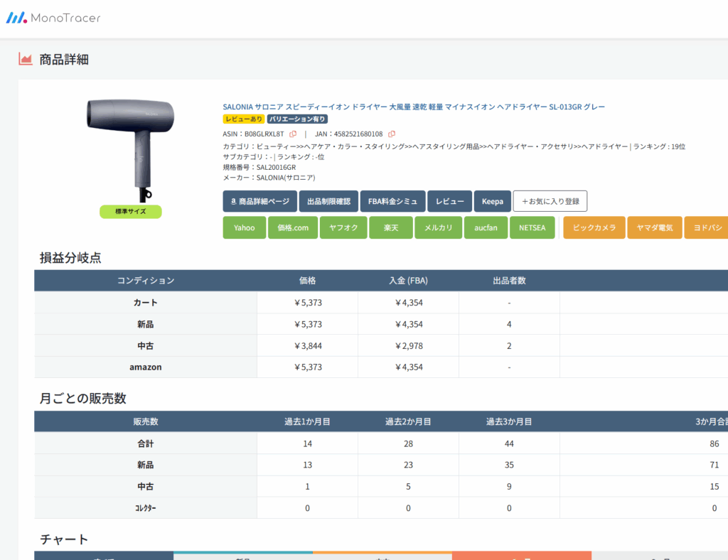The height and width of the screenshot is (560, 728).
Task: Click the 合計 value 28 for past month 2
Action: (409, 443)
